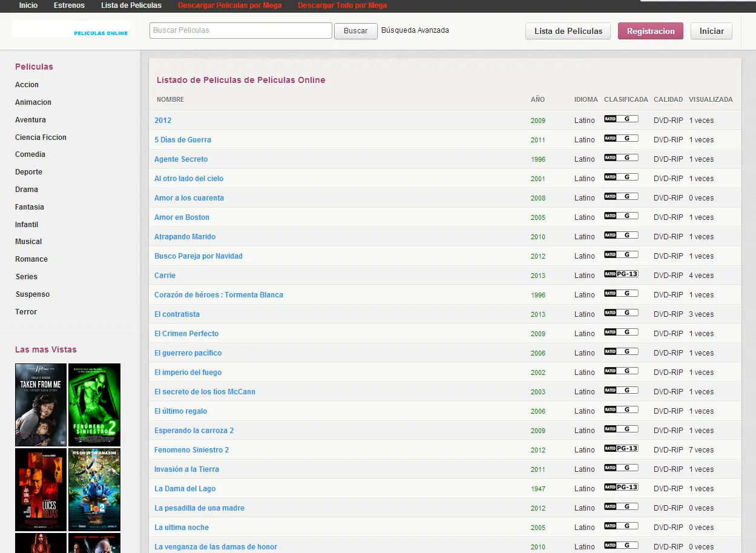Open the Estrenos menu item

[x=69, y=5]
